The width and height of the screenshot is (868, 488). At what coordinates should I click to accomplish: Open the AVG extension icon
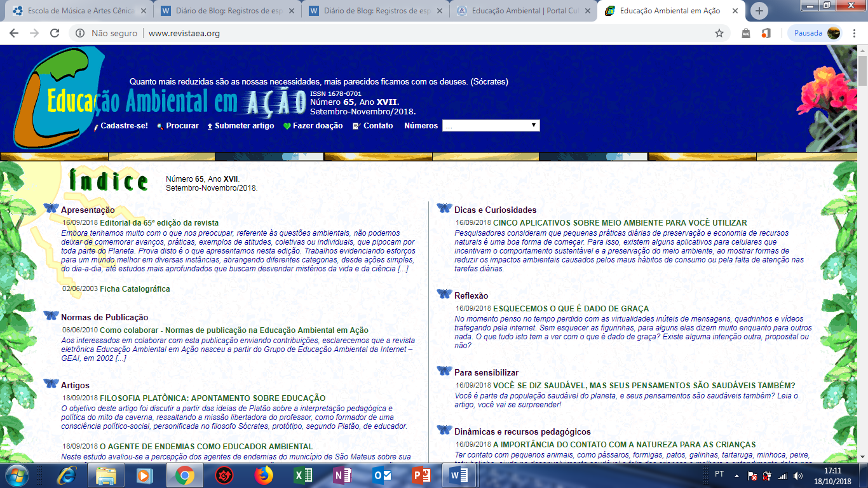746,33
